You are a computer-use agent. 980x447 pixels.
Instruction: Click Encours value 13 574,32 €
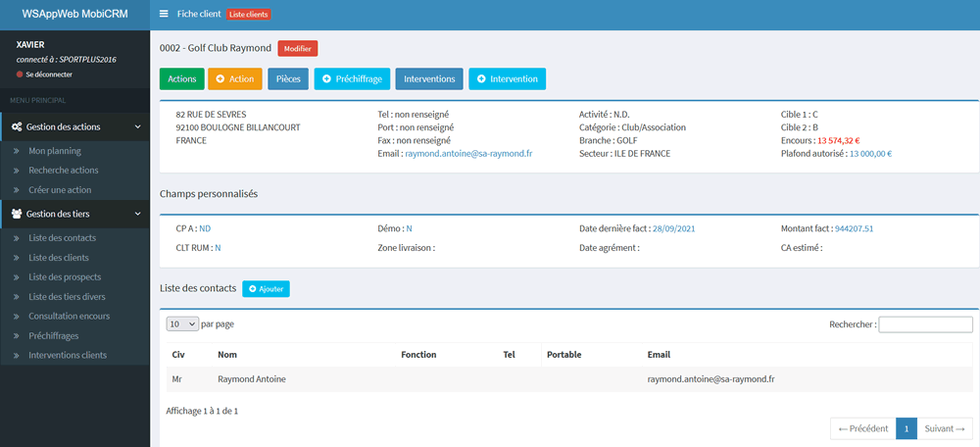pos(838,140)
